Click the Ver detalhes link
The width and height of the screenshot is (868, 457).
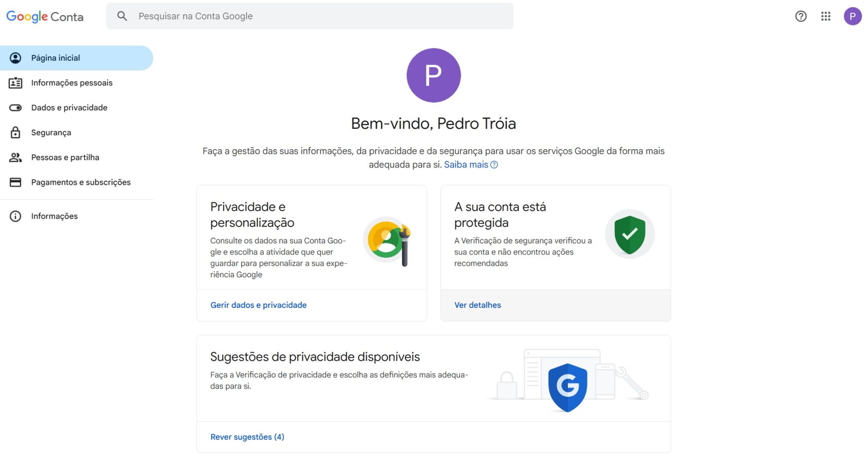pyautogui.click(x=477, y=305)
